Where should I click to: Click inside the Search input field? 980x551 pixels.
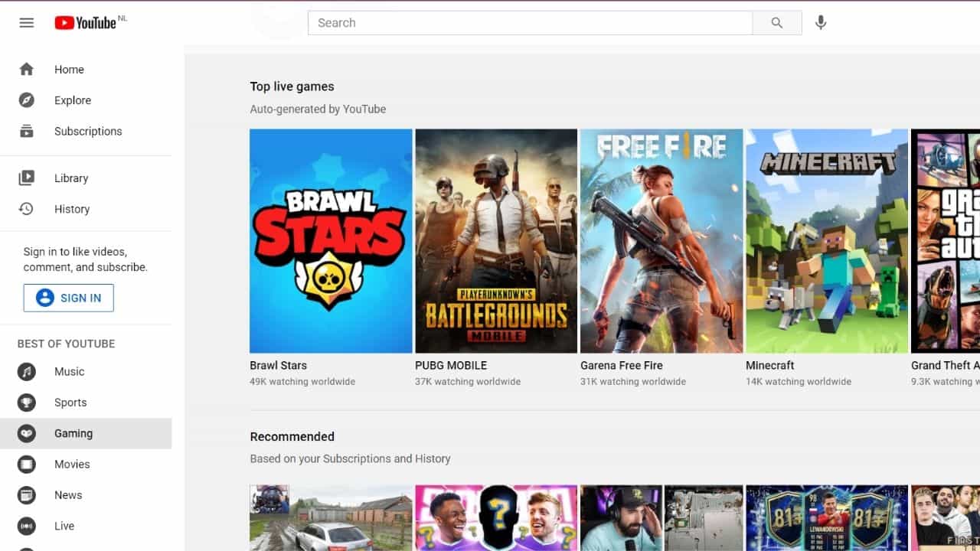pos(528,22)
